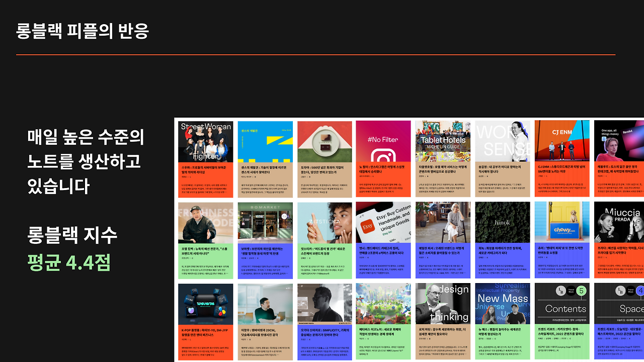Image resolution: width=644 pixels, height=362 pixels.
Task: Open the 매일의 의식 seated woman cover image
Action: pyautogui.click(x=443, y=223)
